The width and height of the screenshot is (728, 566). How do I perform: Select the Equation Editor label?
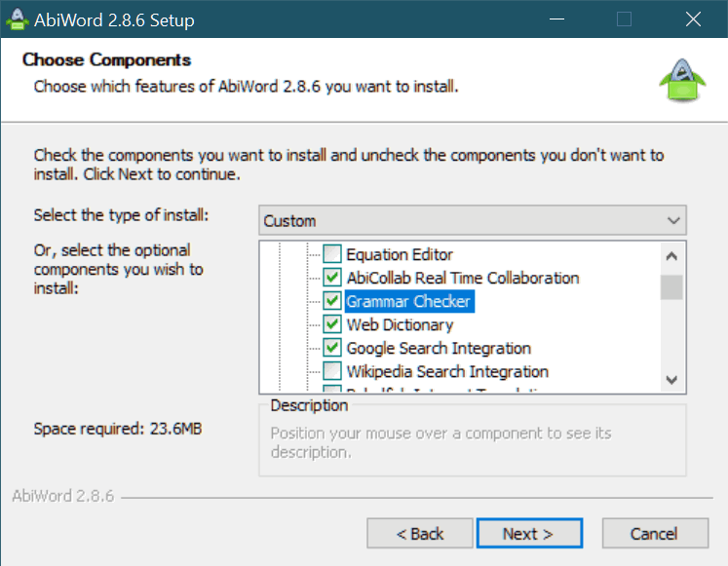coord(400,254)
